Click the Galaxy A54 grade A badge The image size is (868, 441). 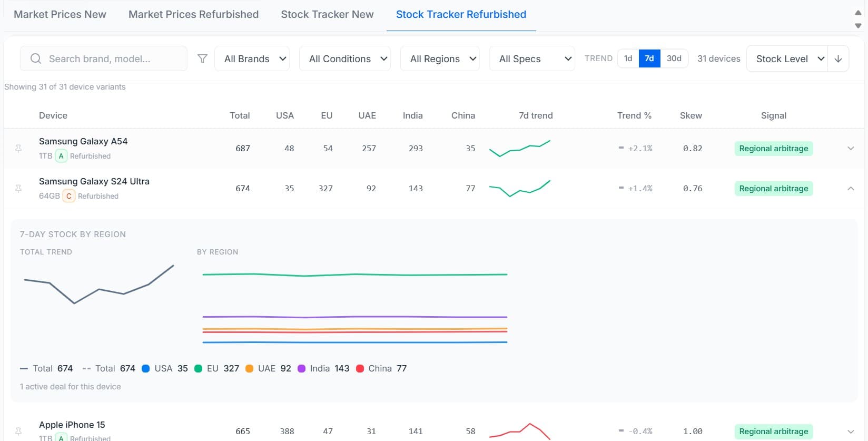point(61,156)
